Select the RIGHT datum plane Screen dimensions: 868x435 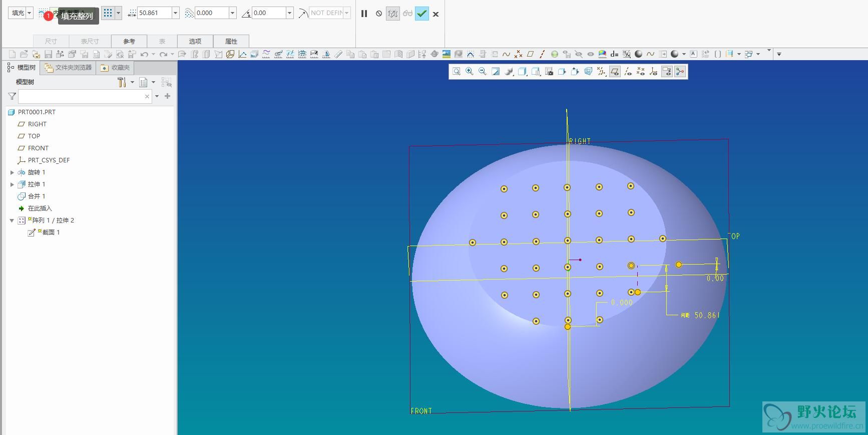click(x=37, y=124)
